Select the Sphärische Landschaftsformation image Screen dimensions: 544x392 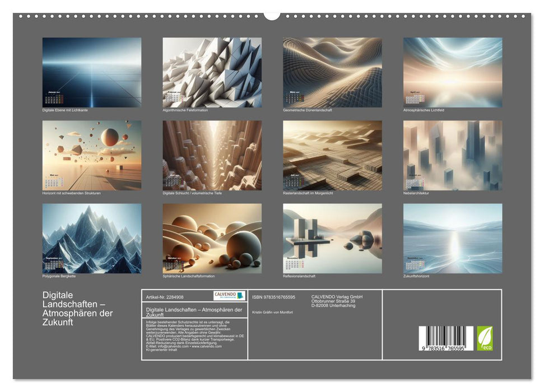coord(212,239)
